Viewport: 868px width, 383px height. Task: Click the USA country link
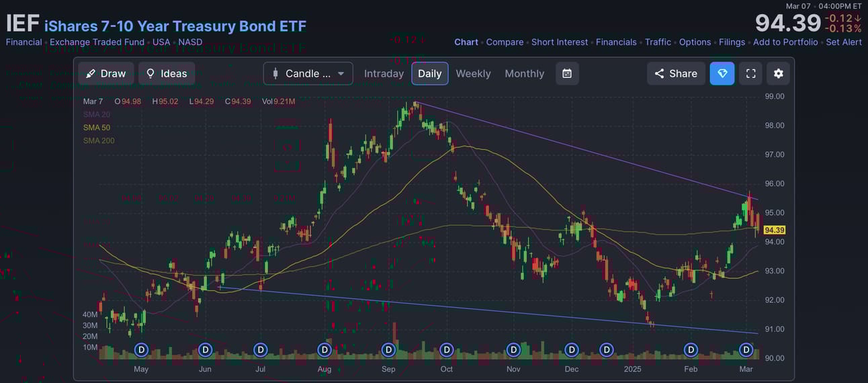161,42
